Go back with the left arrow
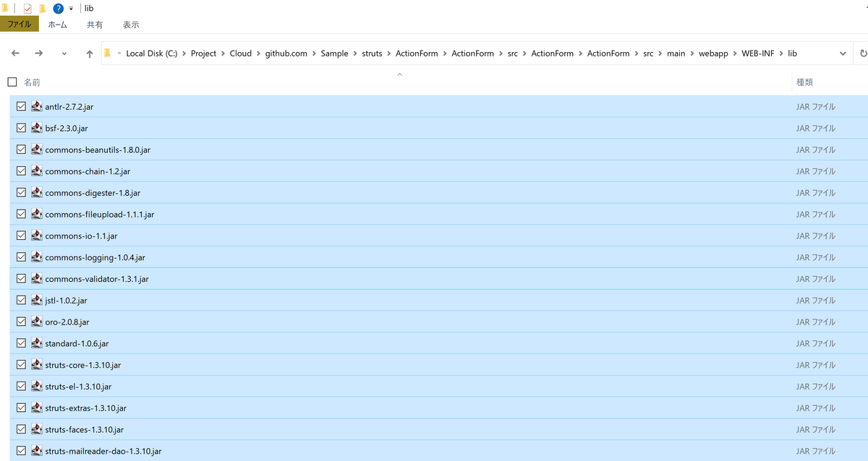The height and width of the screenshot is (461, 868). (15, 53)
